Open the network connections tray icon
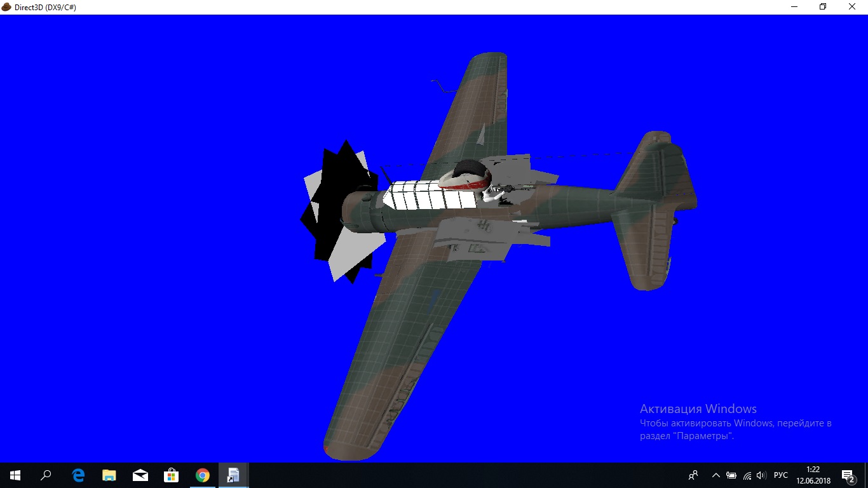Image resolution: width=868 pixels, height=488 pixels. [x=747, y=475]
